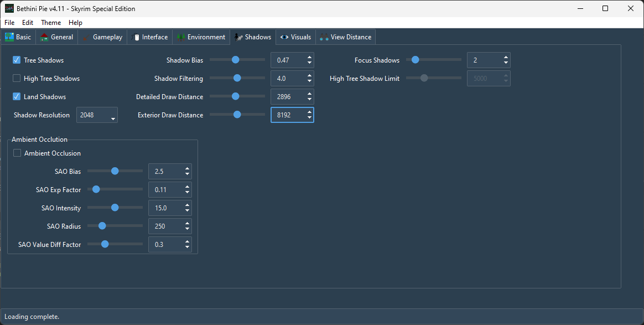Screen dimensions: 644x325
Task: Click the General tab house icon
Action: coord(44,37)
